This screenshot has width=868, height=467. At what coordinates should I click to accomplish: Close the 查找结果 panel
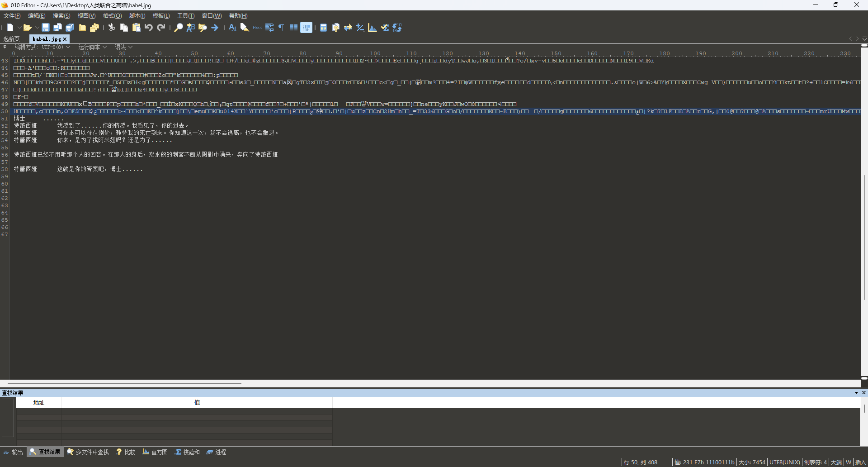[864, 393]
